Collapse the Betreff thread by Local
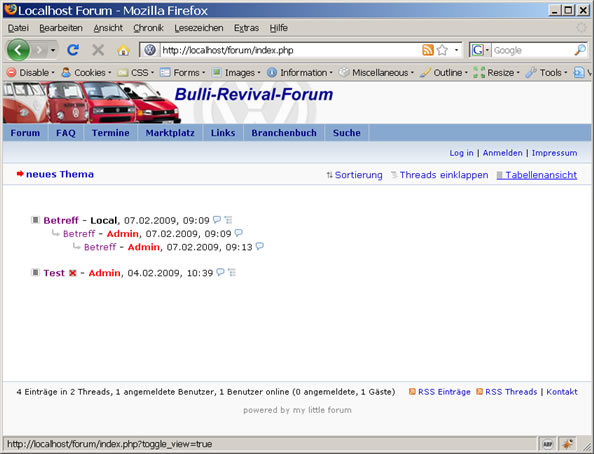This screenshot has width=594, height=454. click(35, 220)
